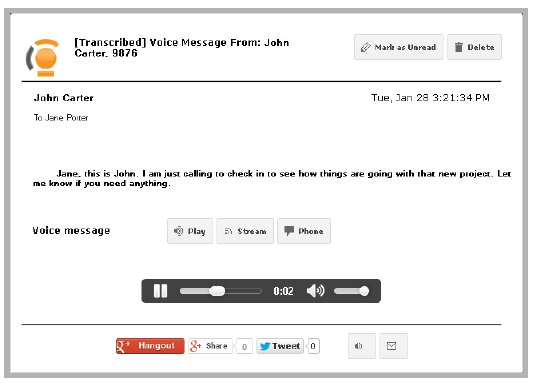Viewport: 534px width, 385px height.
Task: Send voice message to Phone
Action: click(x=304, y=231)
